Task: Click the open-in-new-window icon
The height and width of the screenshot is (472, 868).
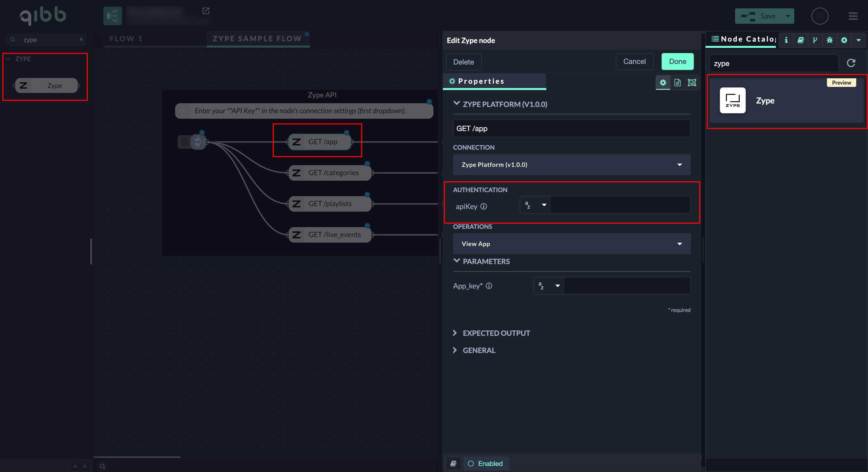Action: coord(206,11)
